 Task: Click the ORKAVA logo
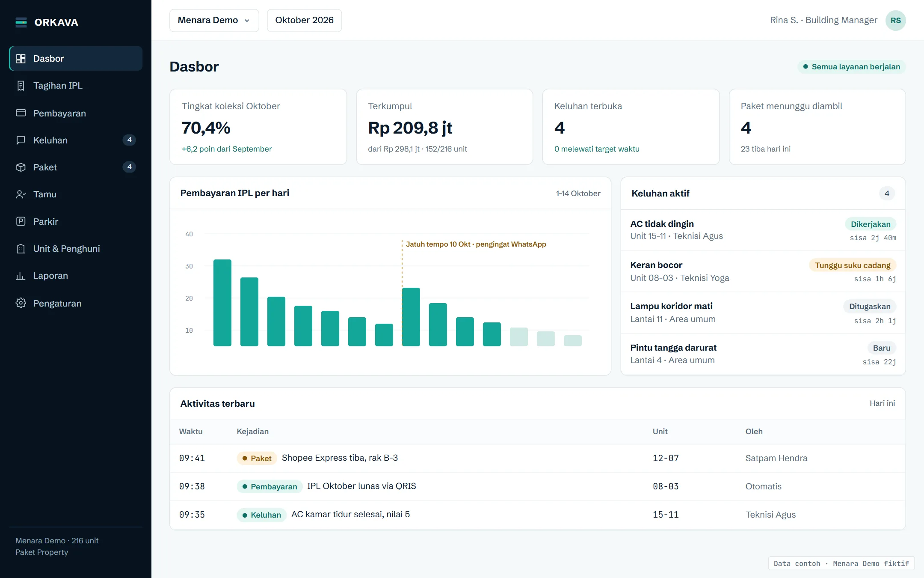(47, 22)
